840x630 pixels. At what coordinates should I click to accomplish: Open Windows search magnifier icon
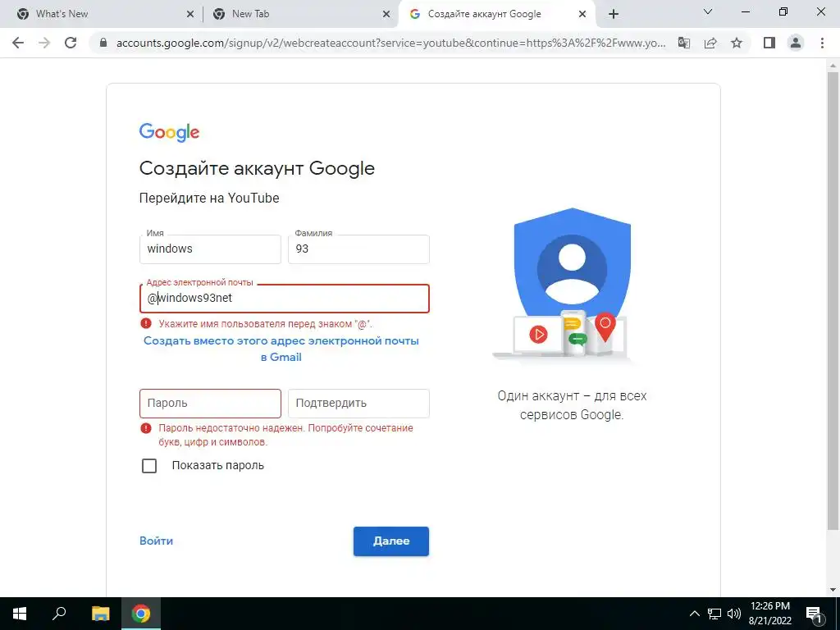pos(59,614)
